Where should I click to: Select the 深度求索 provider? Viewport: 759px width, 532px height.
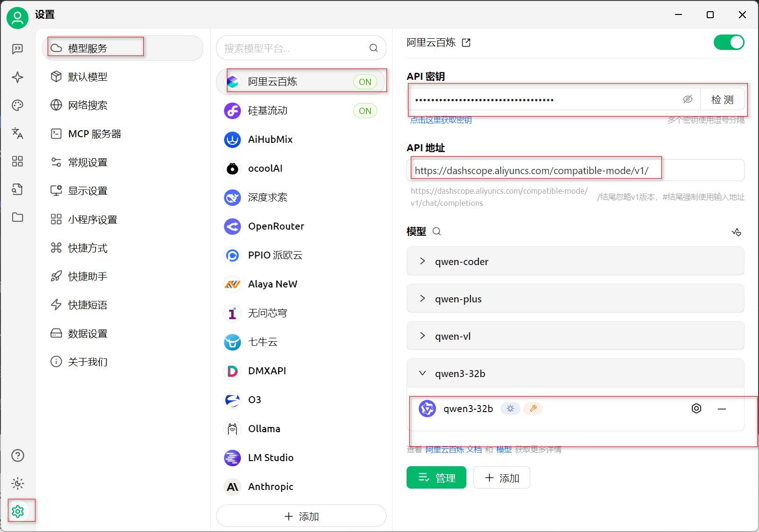point(301,197)
